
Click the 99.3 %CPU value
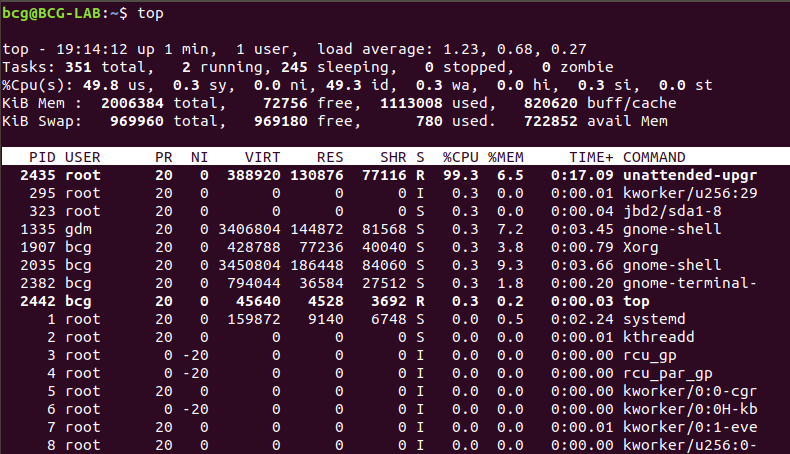tap(460, 175)
